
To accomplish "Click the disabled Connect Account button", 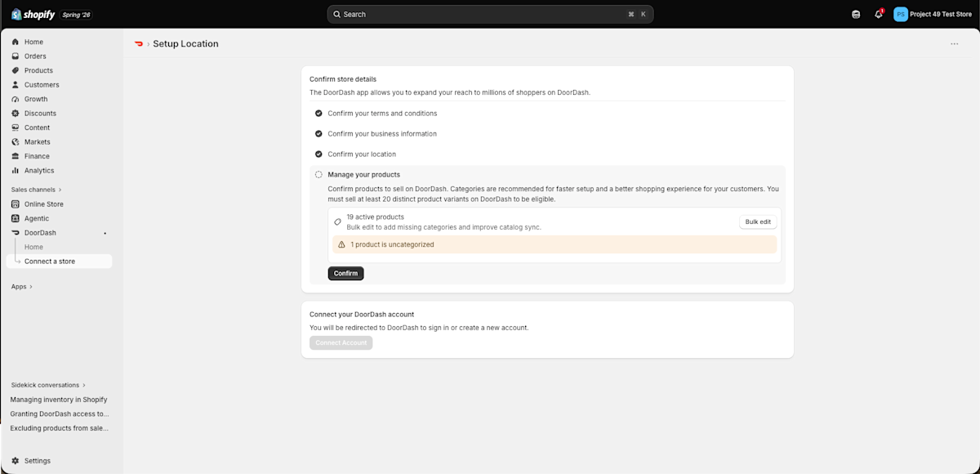I will click(x=341, y=343).
